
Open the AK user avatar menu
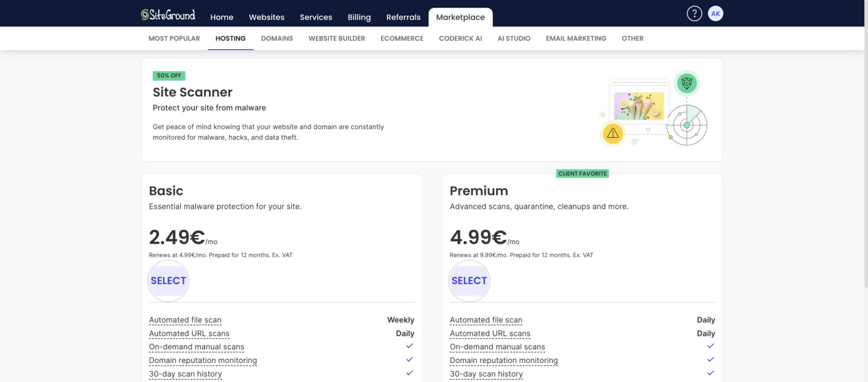[715, 14]
